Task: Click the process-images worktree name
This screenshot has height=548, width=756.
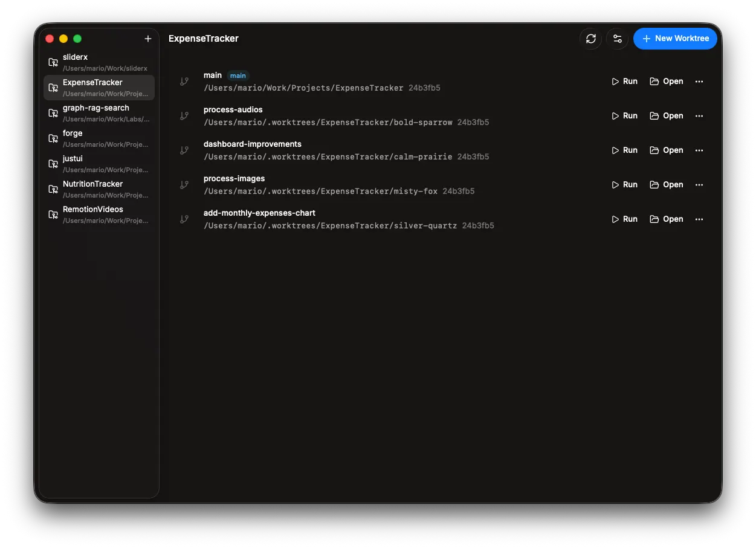Action: 234,179
